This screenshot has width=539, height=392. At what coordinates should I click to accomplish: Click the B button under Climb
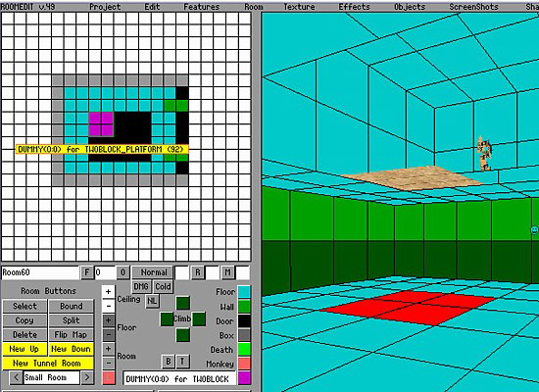click(169, 361)
